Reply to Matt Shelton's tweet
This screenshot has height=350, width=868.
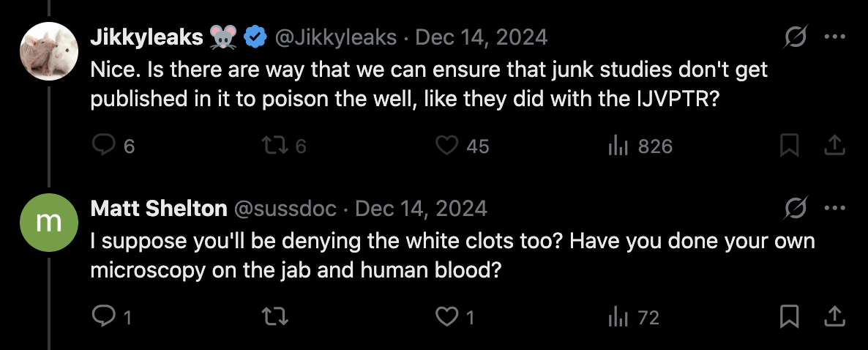(103, 317)
